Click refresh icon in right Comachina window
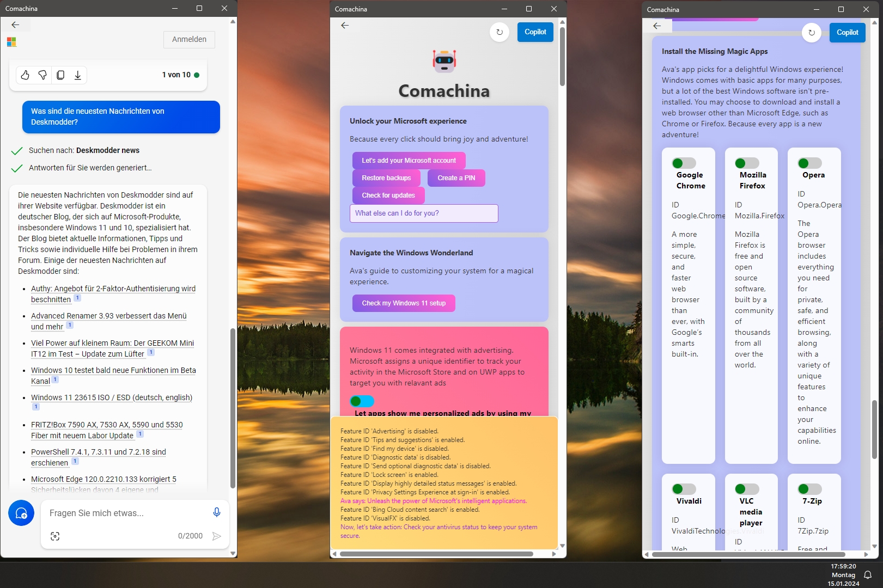The width and height of the screenshot is (883, 588). [812, 33]
